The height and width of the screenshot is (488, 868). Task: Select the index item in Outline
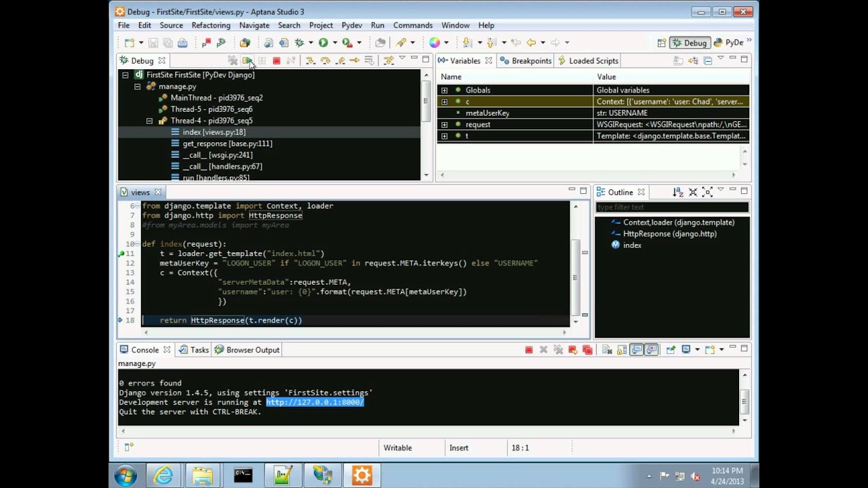click(x=632, y=245)
